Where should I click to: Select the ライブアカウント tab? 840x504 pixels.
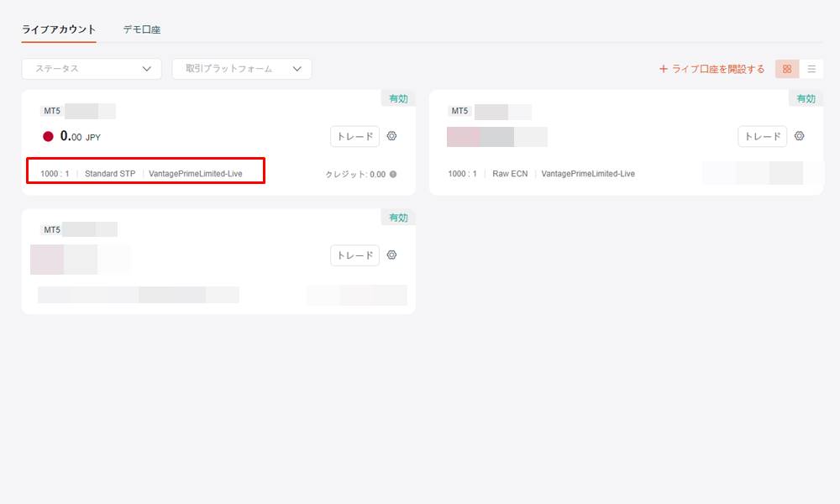tap(59, 29)
